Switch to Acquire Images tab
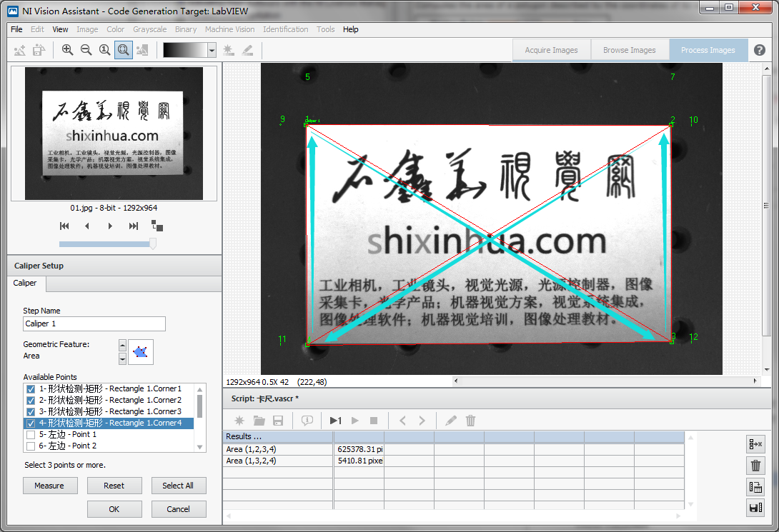Screen dimensions: 779x532 pyautogui.click(x=551, y=50)
